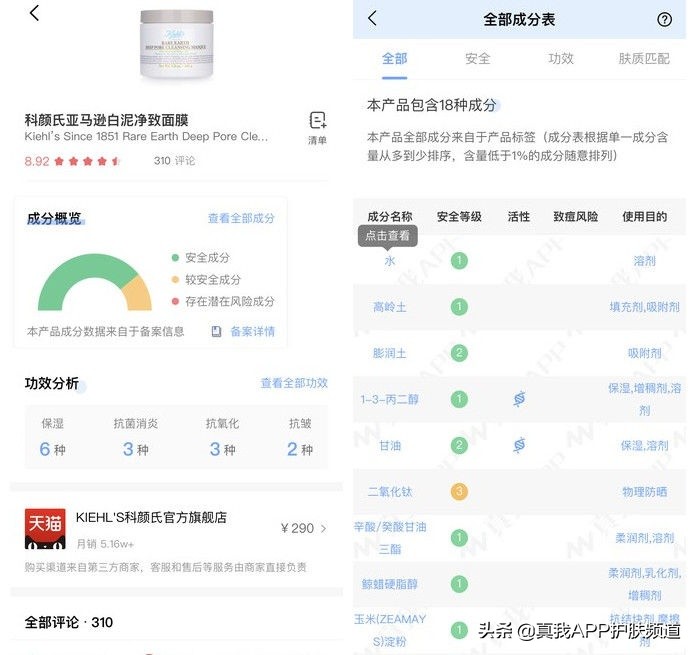Tap activity icon for 甘油
Image resolution: width=696 pixels, height=655 pixels.
point(519,445)
